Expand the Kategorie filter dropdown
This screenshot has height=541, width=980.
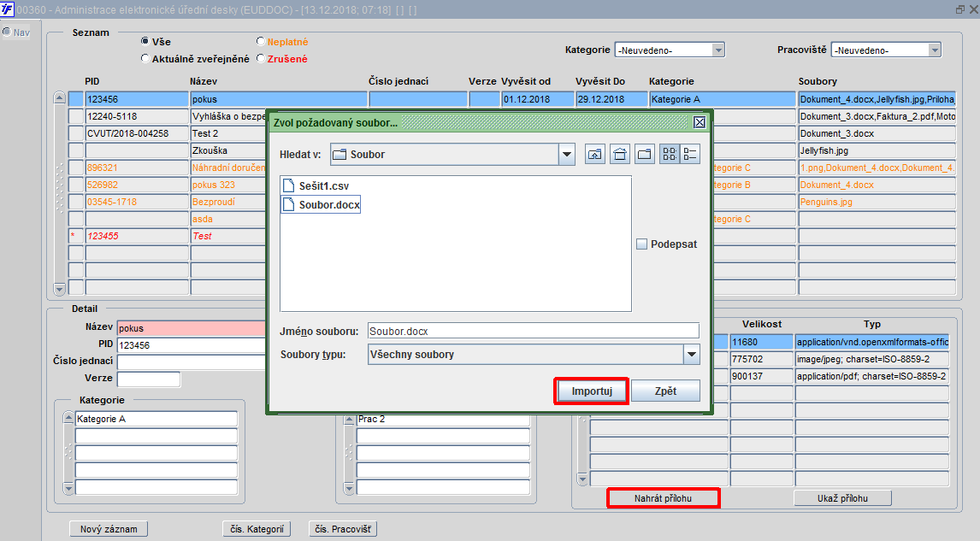click(718, 50)
